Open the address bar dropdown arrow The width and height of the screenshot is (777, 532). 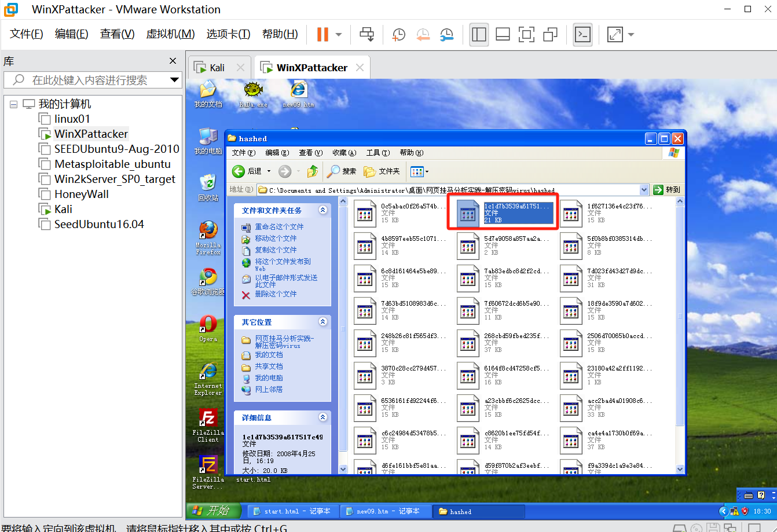pyautogui.click(x=644, y=189)
